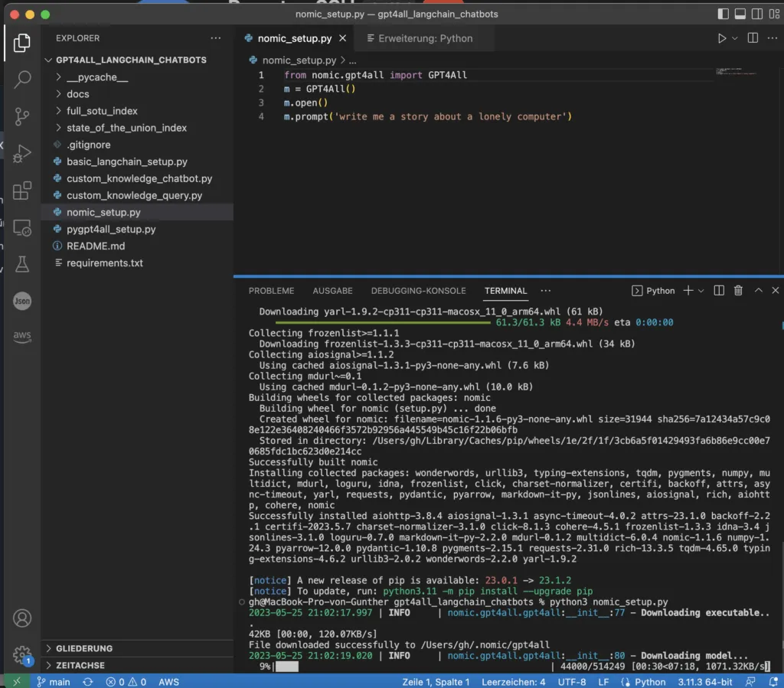Open Source Control view
Screen dimensions: 784x688
click(x=21, y=116)
